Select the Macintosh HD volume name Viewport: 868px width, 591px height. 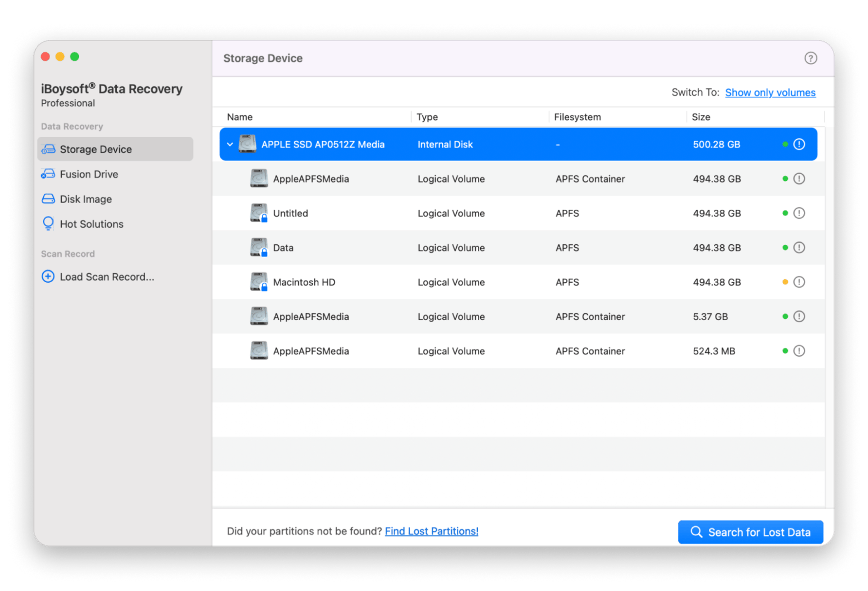pyautogui.click(x=304, y=282)
